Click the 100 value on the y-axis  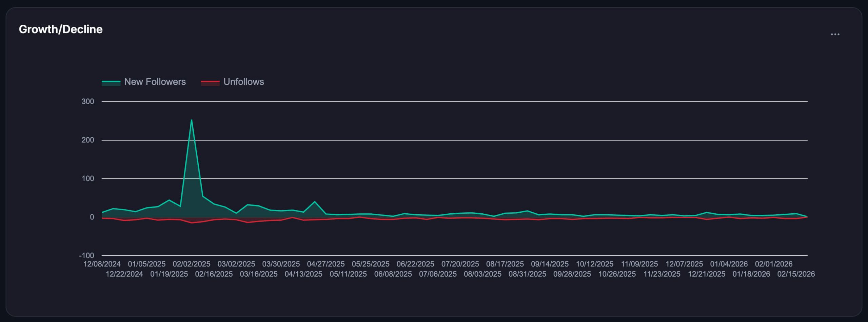(x=88, y=178)
